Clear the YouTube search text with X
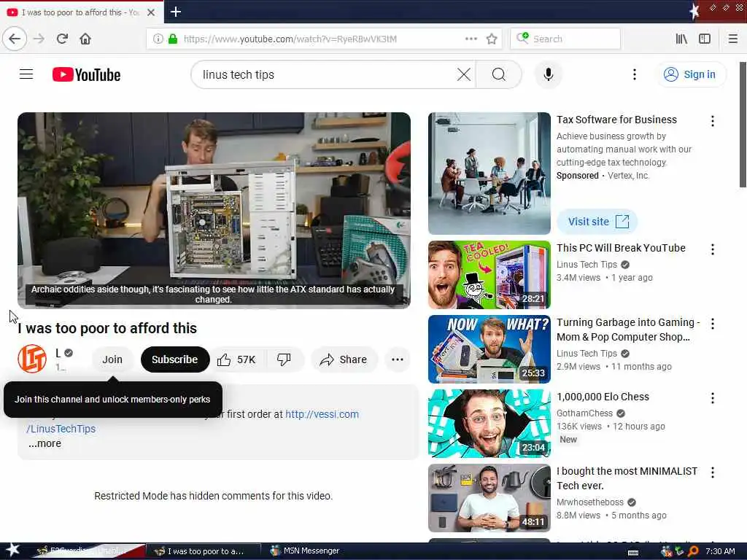Screen dimensions: 747x560 coord(463,74)
